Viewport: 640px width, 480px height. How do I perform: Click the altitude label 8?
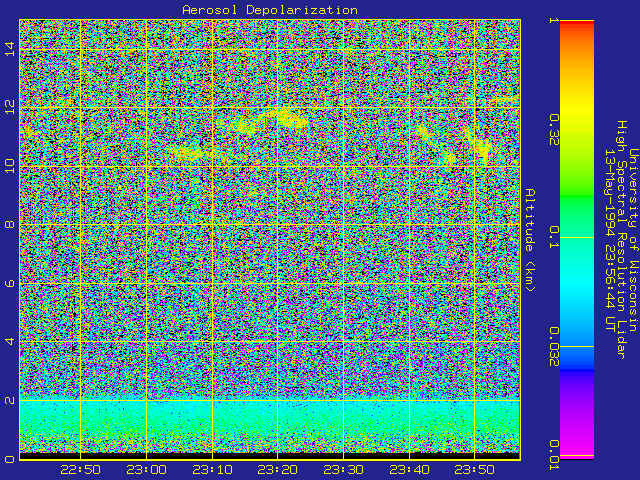click(x=10, y=224)
